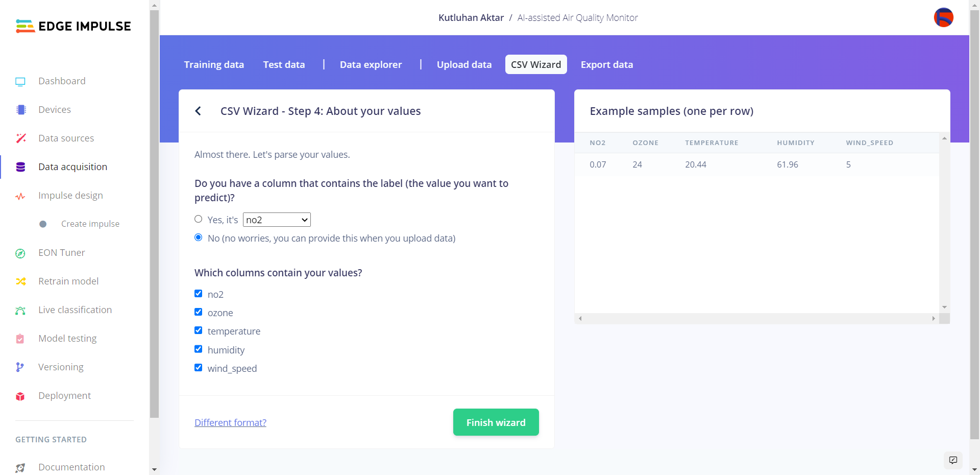Select the "Yes, it's" label radio button
Screen dimensions: 980x475
pyautogui.click(x=199, y=219)
